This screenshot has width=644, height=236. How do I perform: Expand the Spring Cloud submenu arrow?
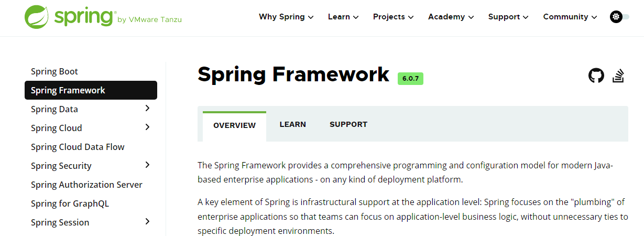pos(147,127)
